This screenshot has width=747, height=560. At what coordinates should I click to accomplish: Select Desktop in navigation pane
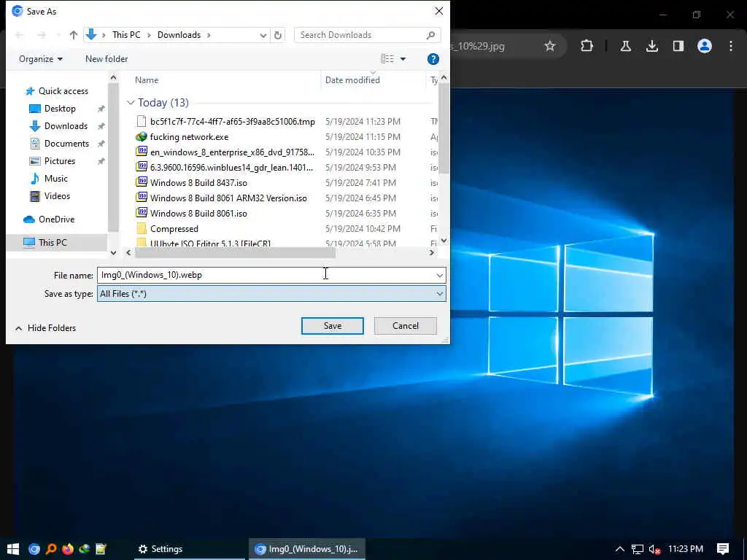click(x=60, y=109)
